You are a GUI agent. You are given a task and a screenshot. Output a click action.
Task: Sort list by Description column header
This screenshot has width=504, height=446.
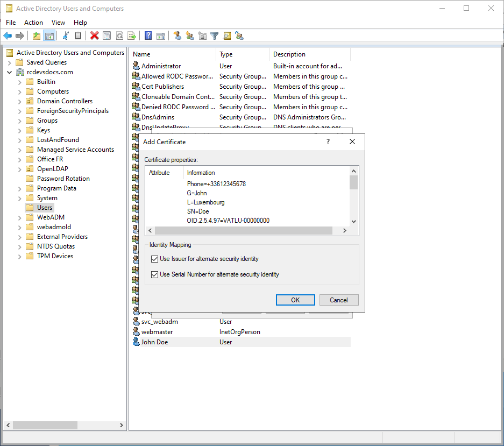pos(310,54)
